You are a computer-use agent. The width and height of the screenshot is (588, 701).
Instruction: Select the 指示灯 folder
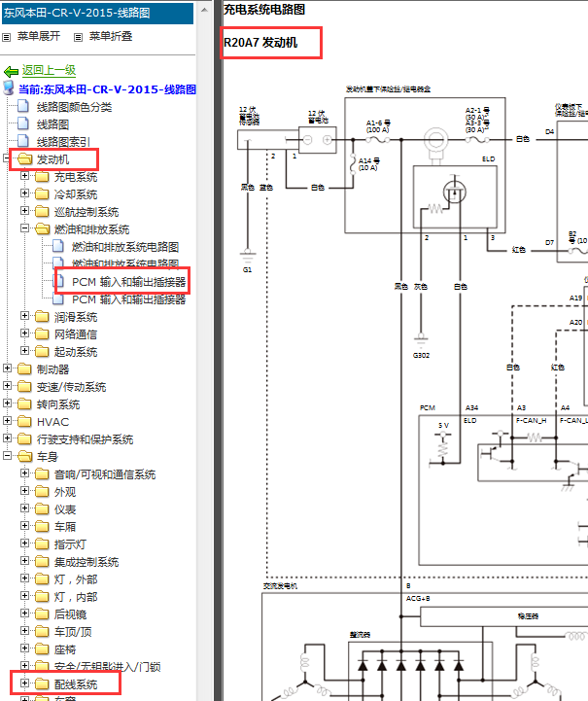[70, 544]
